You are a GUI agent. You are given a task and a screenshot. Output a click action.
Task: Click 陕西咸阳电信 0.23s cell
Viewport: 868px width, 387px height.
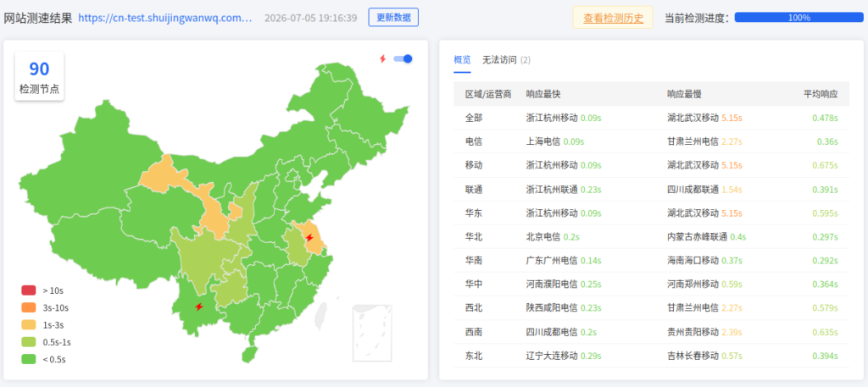point(564,308)
